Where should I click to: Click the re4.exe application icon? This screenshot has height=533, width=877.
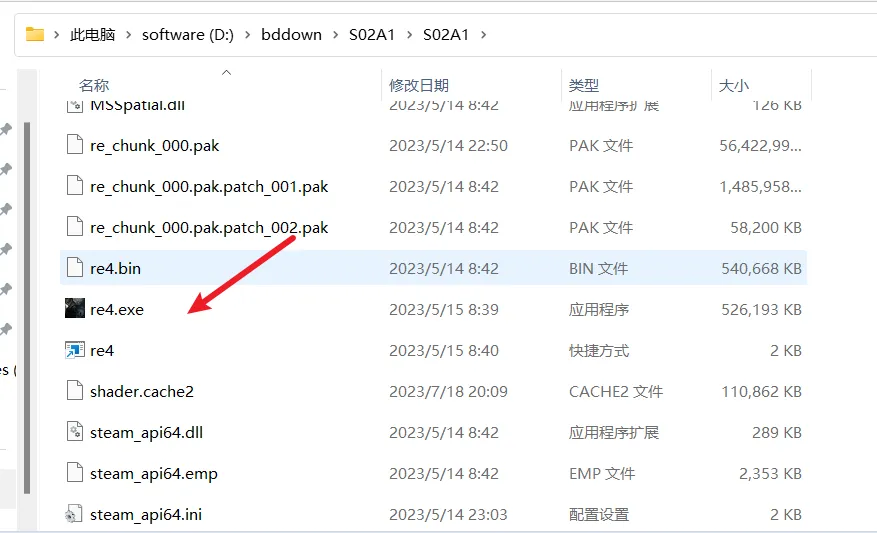(74, 309)
